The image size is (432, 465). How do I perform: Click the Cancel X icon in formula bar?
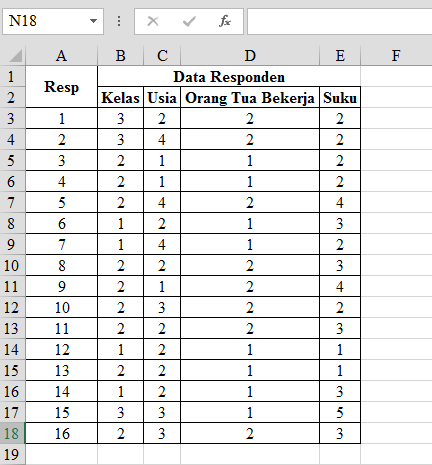pos(153,21)
